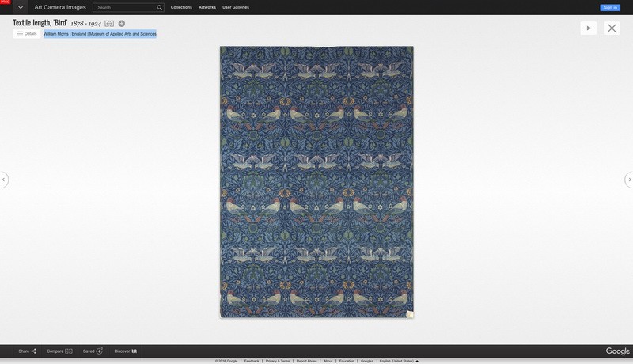633x364 pixels.
Task: Open the Discover panel
Action: 125,351
